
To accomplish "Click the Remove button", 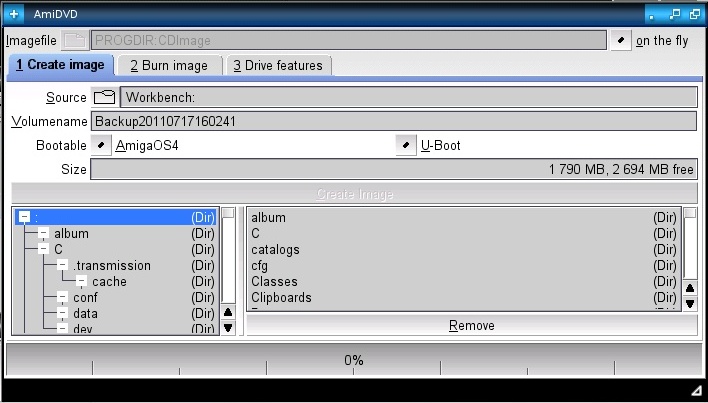I will tap(472, 325).
